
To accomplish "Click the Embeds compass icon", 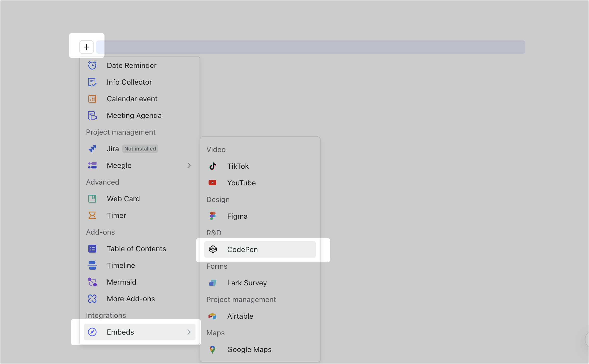I will tap(92, 332).
